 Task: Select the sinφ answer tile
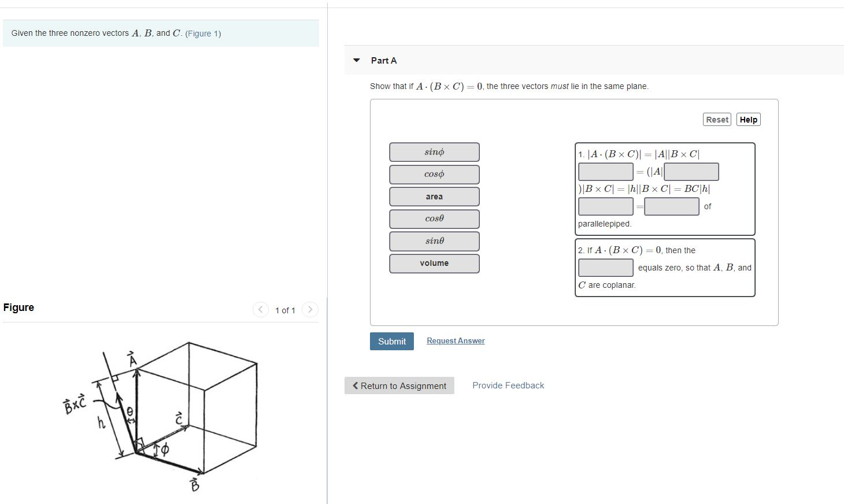pyautogui.click(x=434, y=151)
